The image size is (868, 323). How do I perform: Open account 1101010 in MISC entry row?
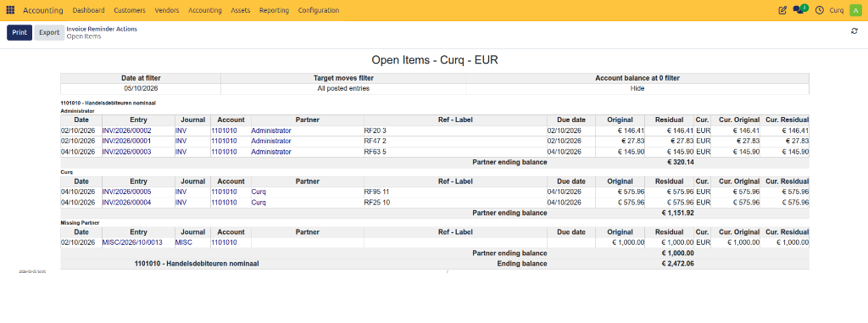pos(224,242)
